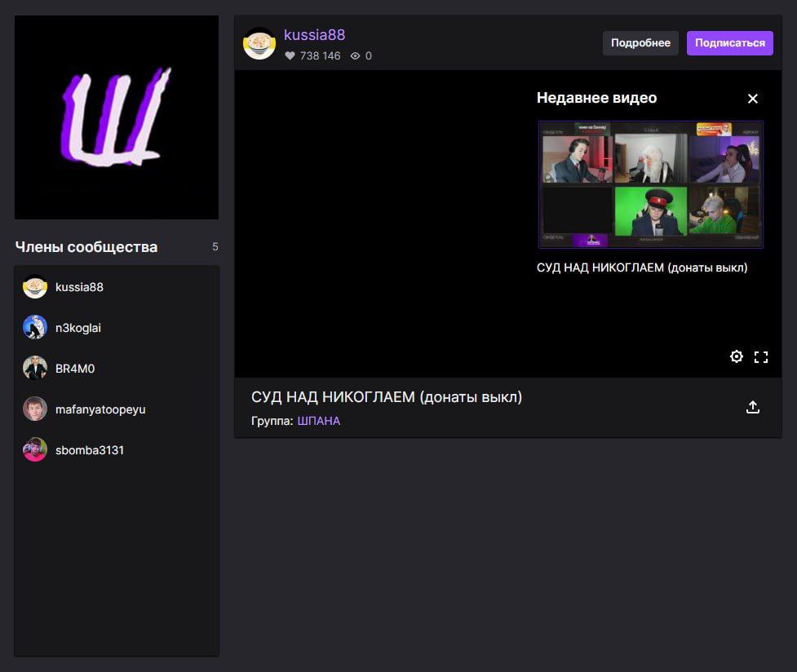Click the heart followers icon

pos(290,56)
